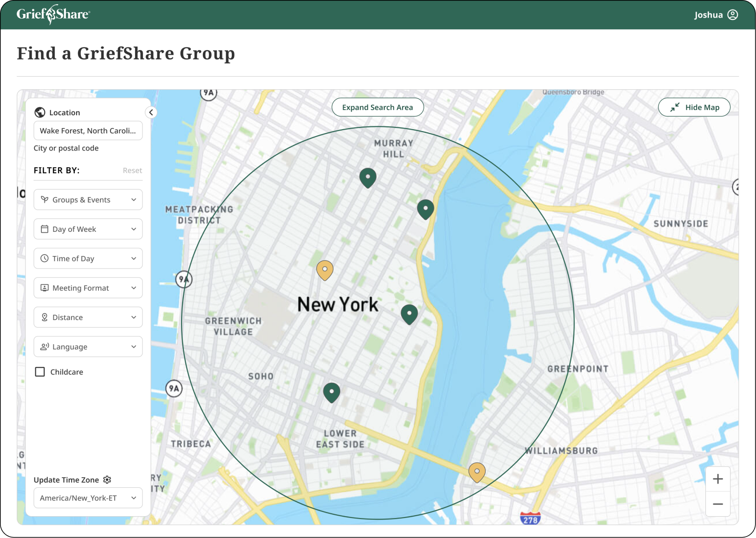The image size is (756, 538).
Task: Enable the Childcare checkbox
Action: click(39, 371)
